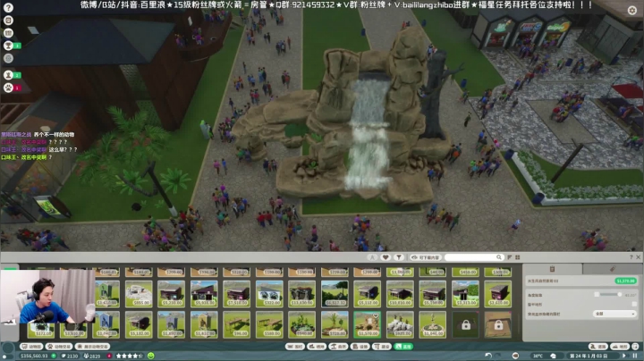The height and width of the screenshot is (361, 644).
Task: Favorite the selected blueprint heart icon
Action: (x=376, y=316)
